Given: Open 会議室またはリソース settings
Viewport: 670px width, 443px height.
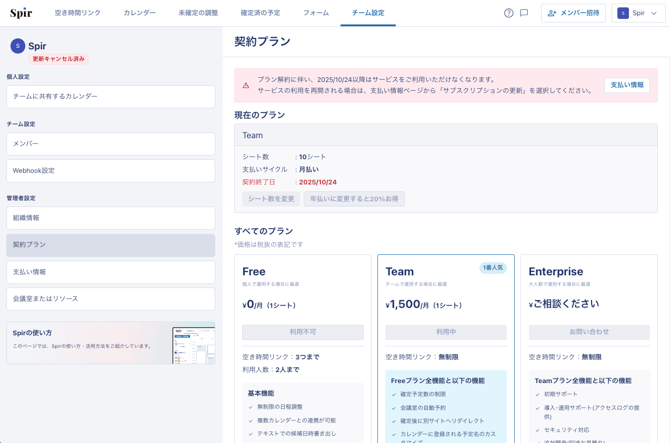Looking at the screenshot, I should click(110, 299).
